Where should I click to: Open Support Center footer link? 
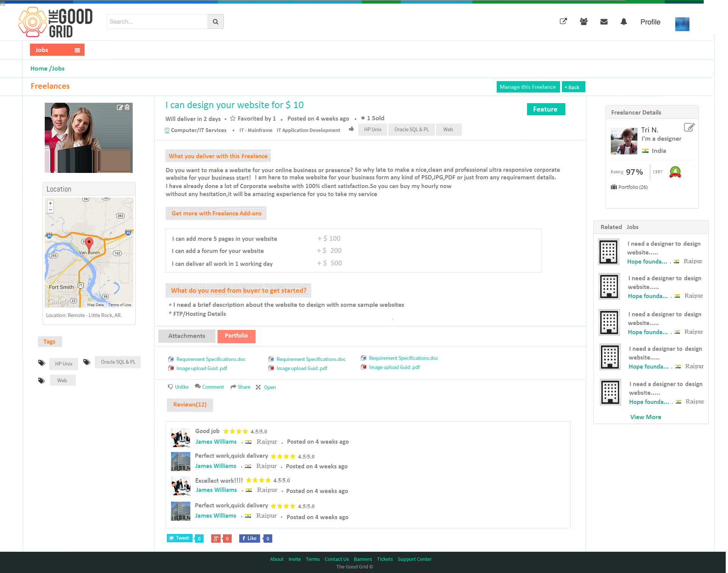coord(414,559)
